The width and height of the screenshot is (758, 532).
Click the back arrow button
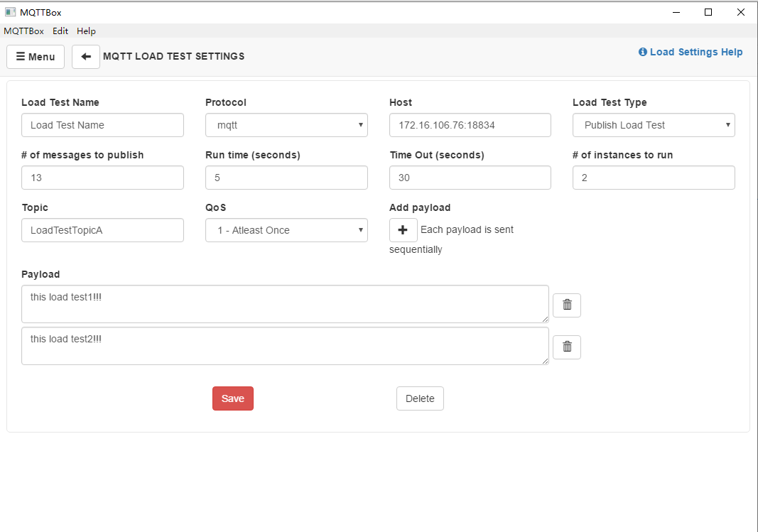(86, 57)
